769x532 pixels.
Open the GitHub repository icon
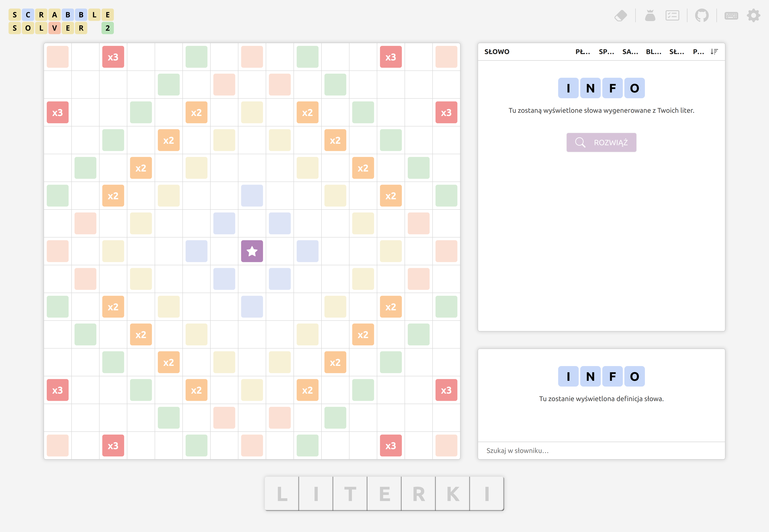pyautogui.click(x=702, y=16)
